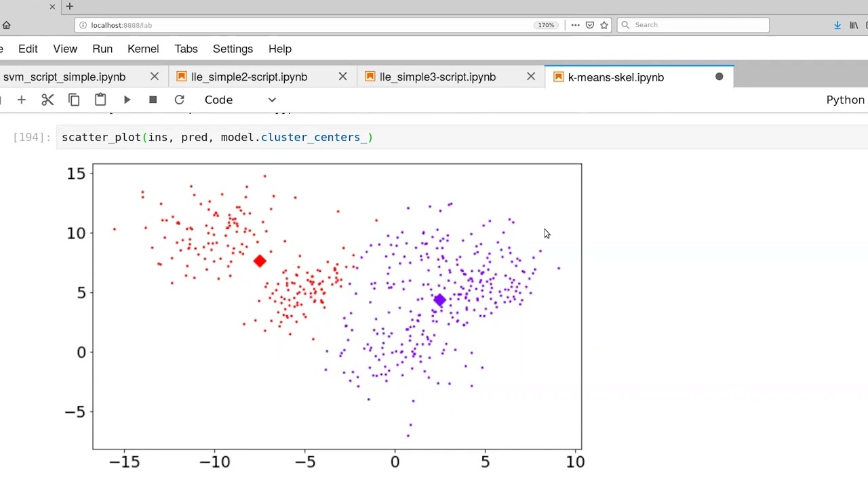Paste cells from clipboard

[x=100, y=100]
